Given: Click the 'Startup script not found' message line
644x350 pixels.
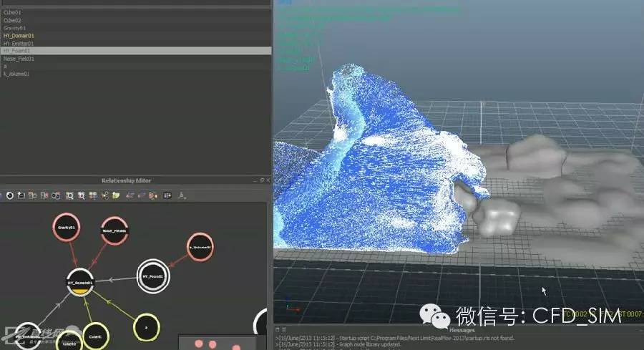Looking at the screenshot, I should [394, 338].
